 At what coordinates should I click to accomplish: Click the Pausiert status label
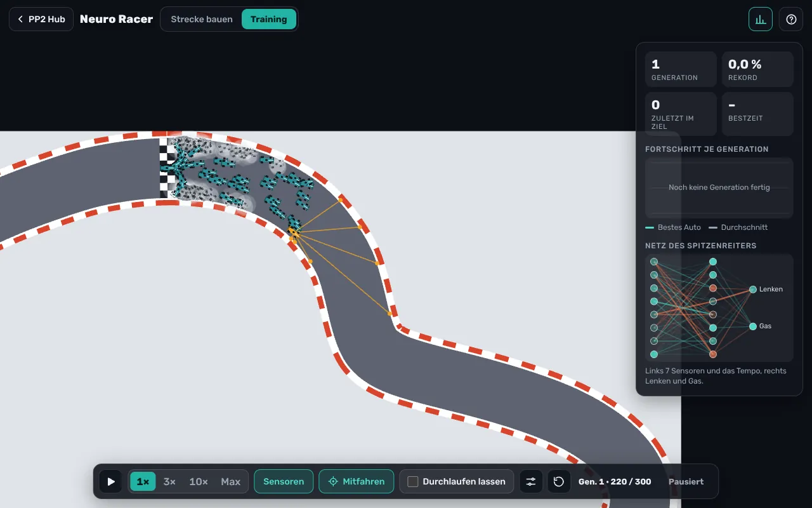pyautogui.click(x=686, y=481)
